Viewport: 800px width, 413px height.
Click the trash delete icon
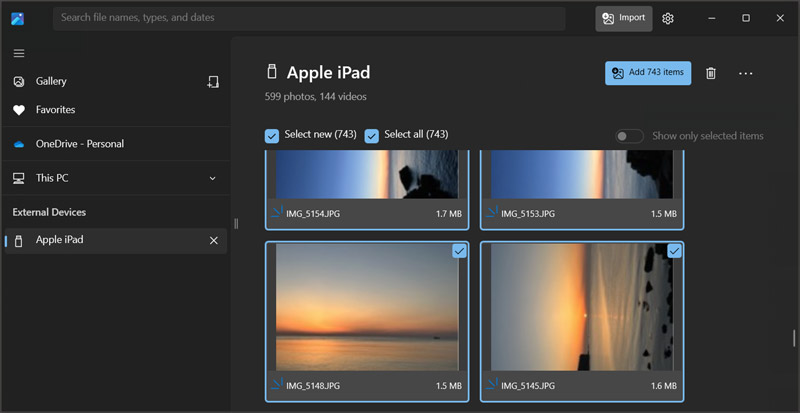point(711,74)
